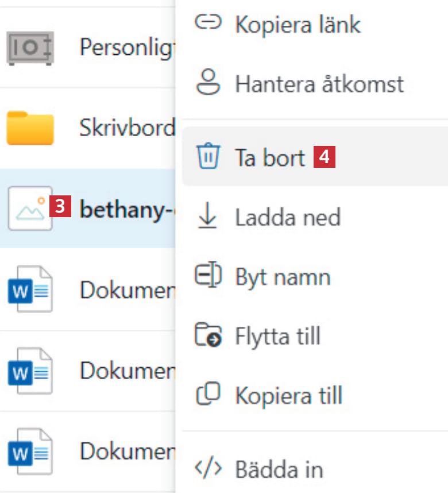Select the bethany image file name
448x493 pixels.
(x=126, y=209)
